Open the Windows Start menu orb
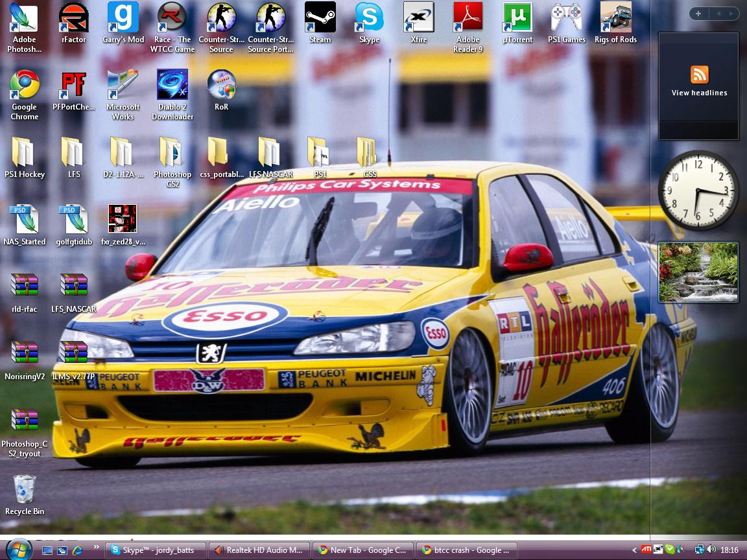The width and height of the screenshot is (747, 560). click(19, 550)
